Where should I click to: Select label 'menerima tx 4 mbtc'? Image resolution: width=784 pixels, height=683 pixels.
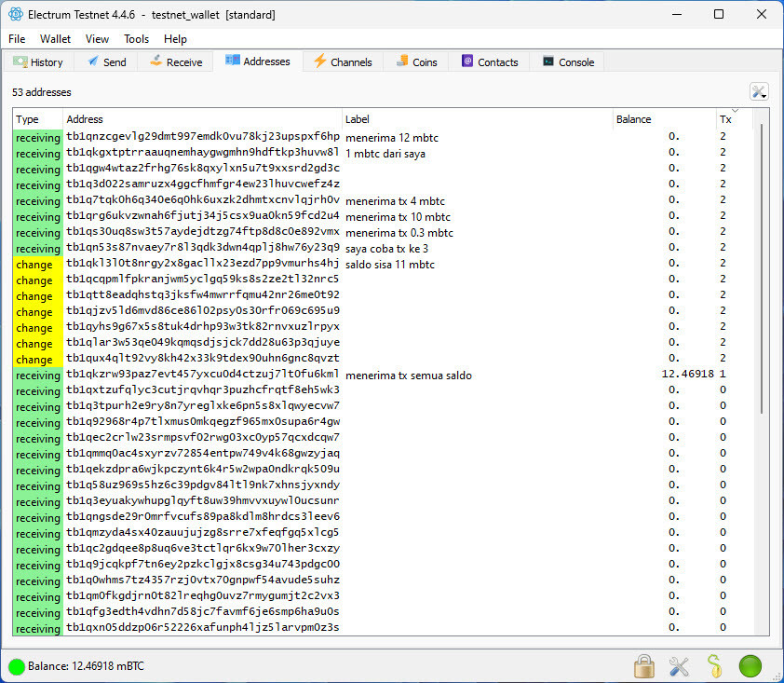click(395, 201)
